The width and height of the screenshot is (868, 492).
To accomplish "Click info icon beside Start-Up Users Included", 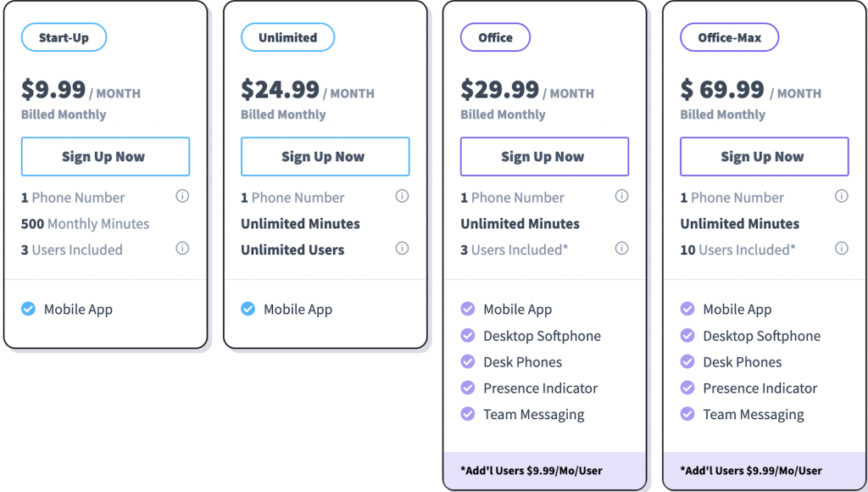I will [182, 249].
